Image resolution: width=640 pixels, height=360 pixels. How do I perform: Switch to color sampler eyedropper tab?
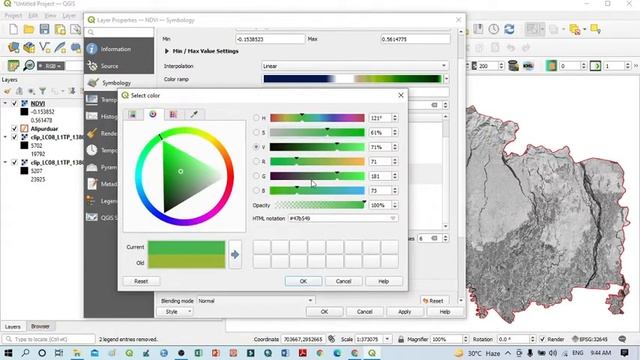(x=194, y=115)
